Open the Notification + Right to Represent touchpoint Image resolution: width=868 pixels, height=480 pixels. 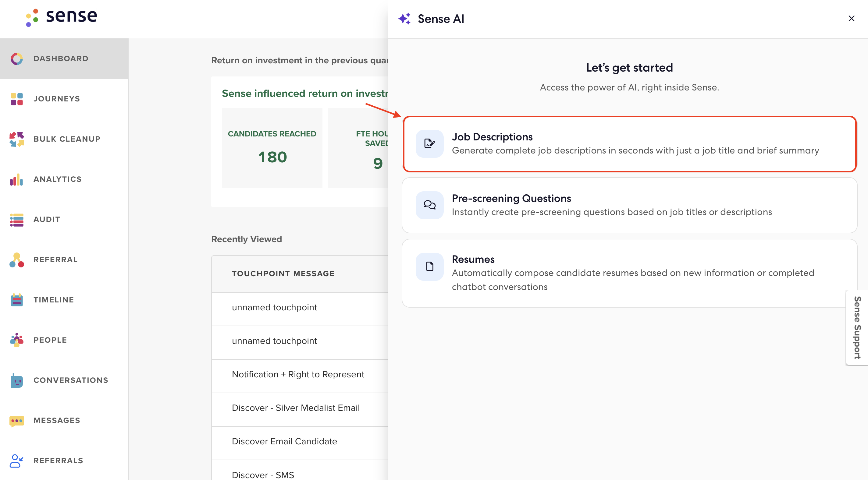[x=298, y=374]
